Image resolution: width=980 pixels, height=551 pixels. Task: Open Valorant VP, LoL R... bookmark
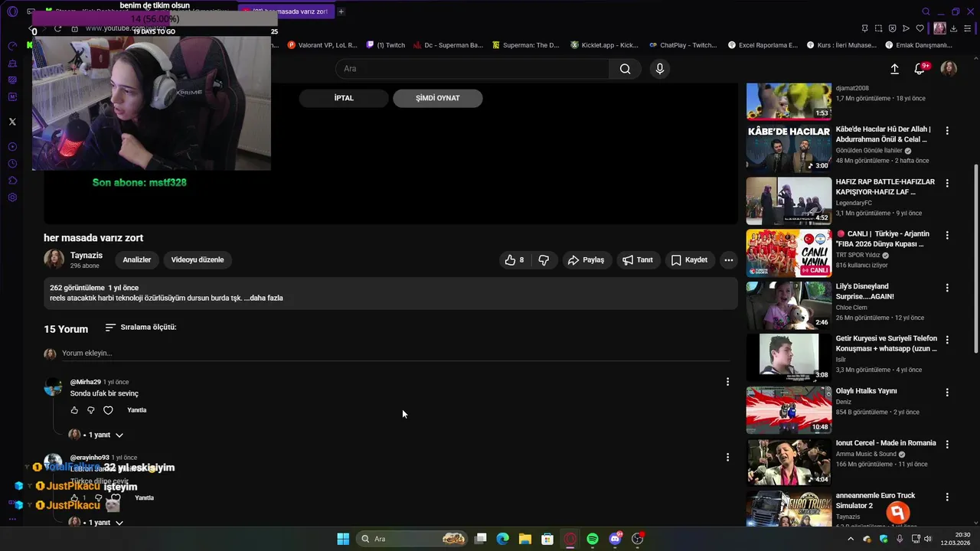(322, 45)
